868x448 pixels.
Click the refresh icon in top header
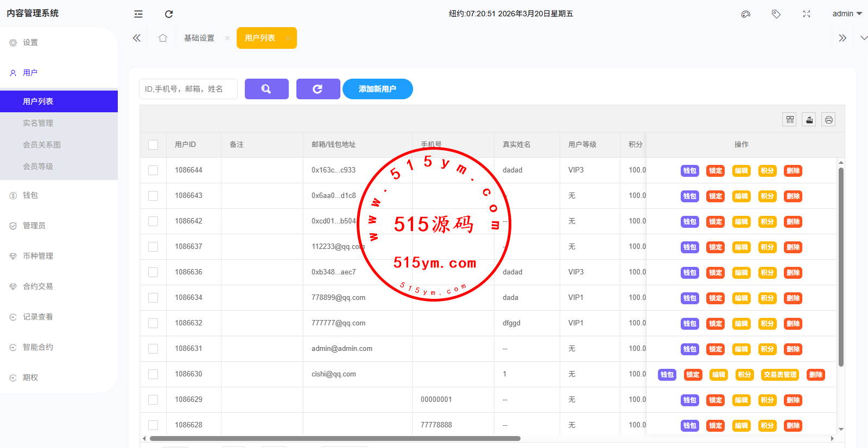[169, 14]
